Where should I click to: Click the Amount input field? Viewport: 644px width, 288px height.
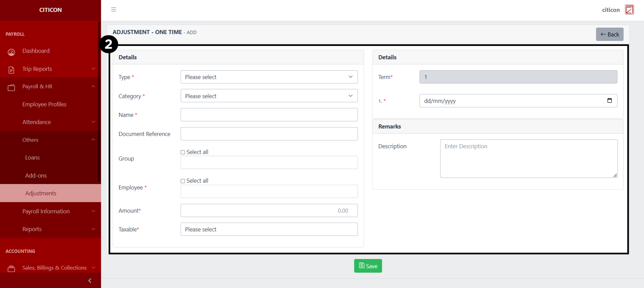[x=269, y=211]
